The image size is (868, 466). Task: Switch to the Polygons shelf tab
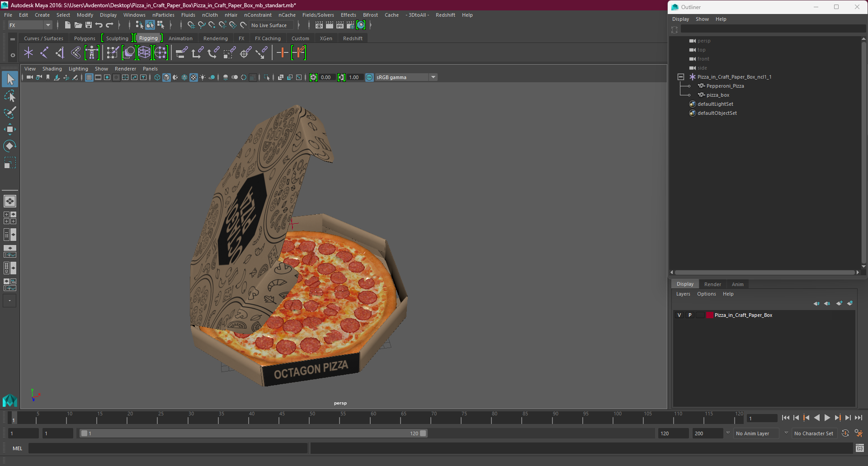click(85, 38)
